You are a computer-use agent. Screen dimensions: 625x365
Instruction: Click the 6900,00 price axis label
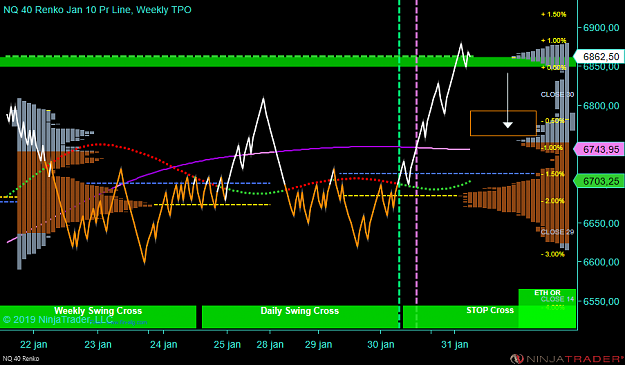pyautogui.click(x=601, y=28)
